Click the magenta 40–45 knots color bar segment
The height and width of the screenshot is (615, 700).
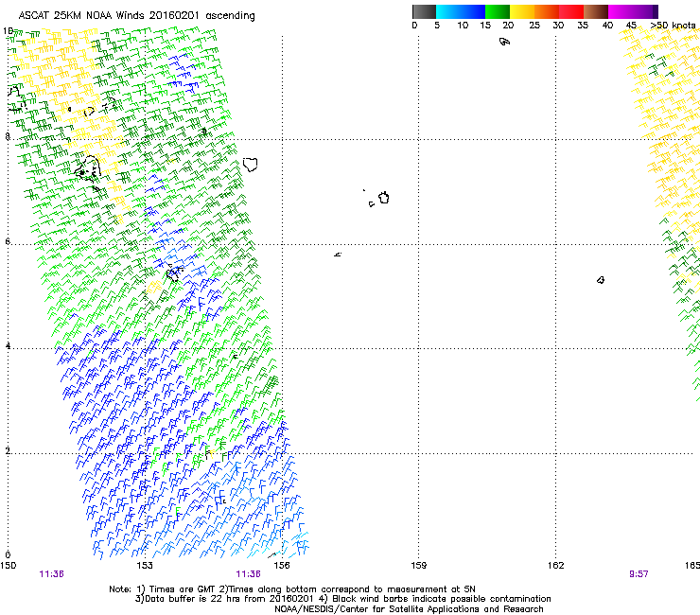click(x=621, y=11)
